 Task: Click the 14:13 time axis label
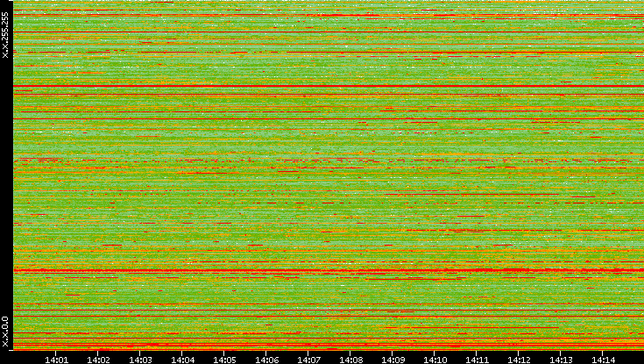pyautogui.click(x=562, y=360)
